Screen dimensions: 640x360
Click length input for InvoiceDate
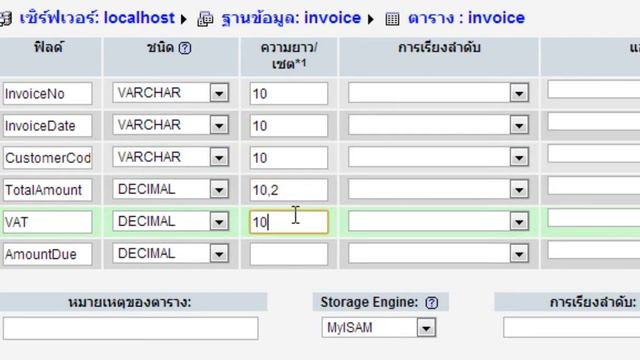[289, 125]
